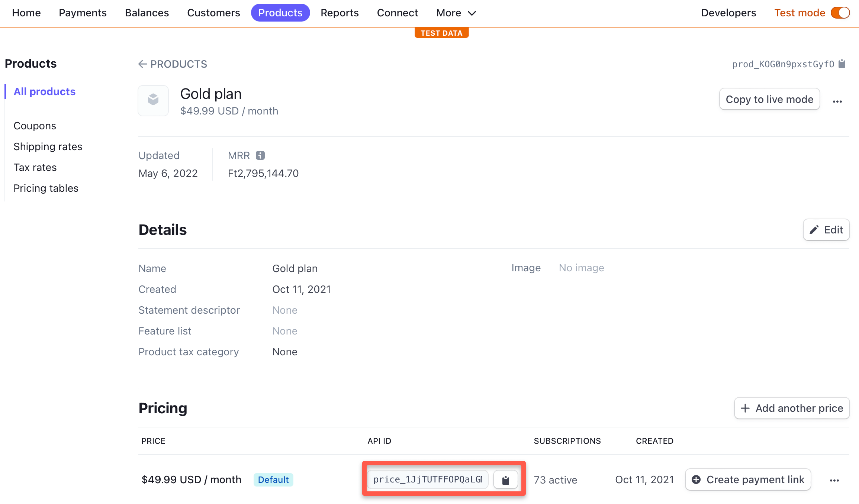Click the Gold plan package icon

(153, 100)
